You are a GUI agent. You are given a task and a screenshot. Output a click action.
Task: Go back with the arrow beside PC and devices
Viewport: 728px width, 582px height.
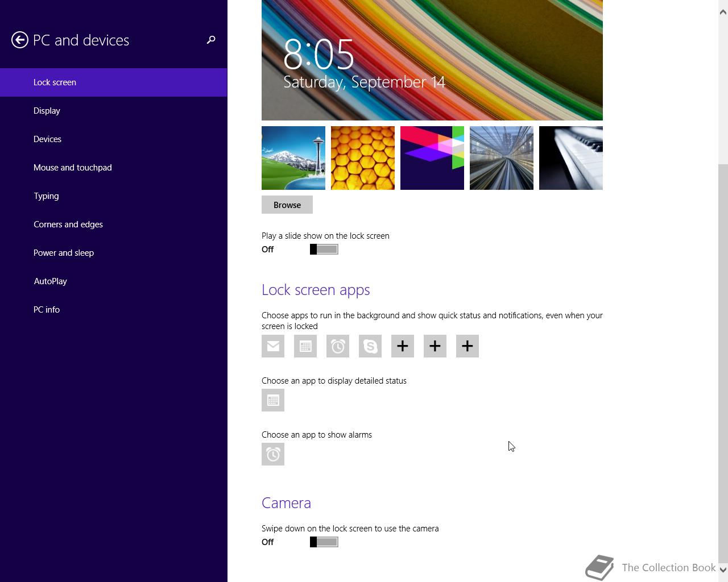click(20, 40)
